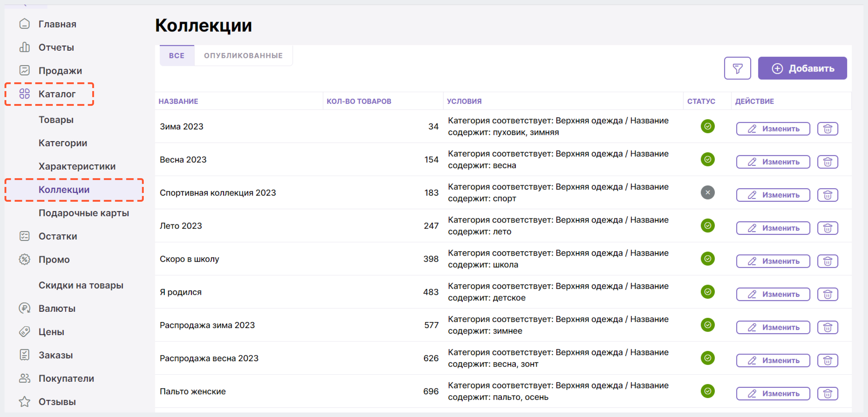Click the Каталог grid icon in sidebar
Viewport: 868px width, 417px height.
pos(25,94)
